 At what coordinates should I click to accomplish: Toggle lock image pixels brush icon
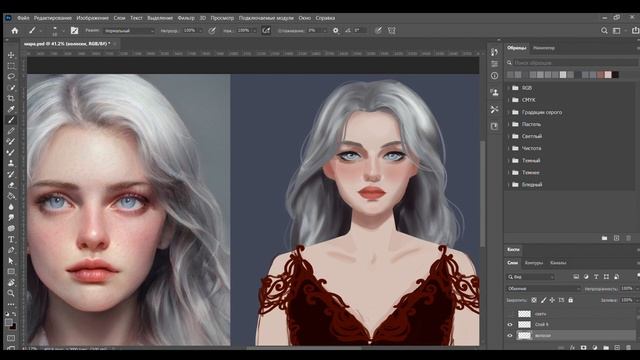click(x=543, y=300)
